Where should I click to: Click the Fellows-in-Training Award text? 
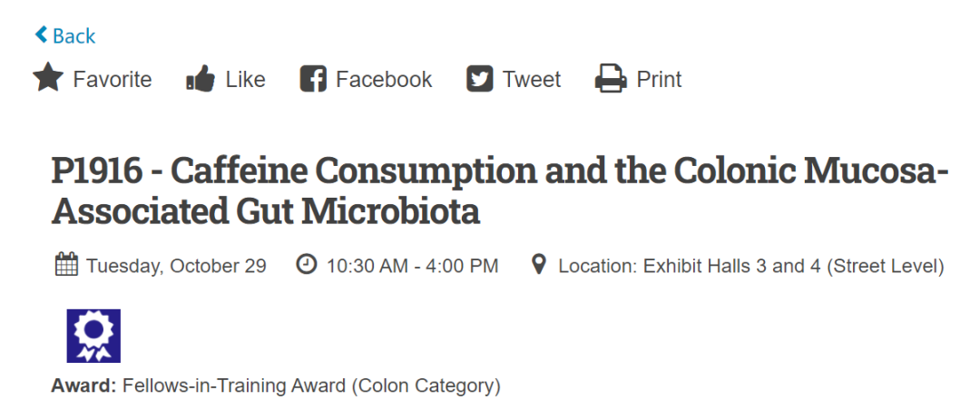pyautogui.click(x=311, y=386)
